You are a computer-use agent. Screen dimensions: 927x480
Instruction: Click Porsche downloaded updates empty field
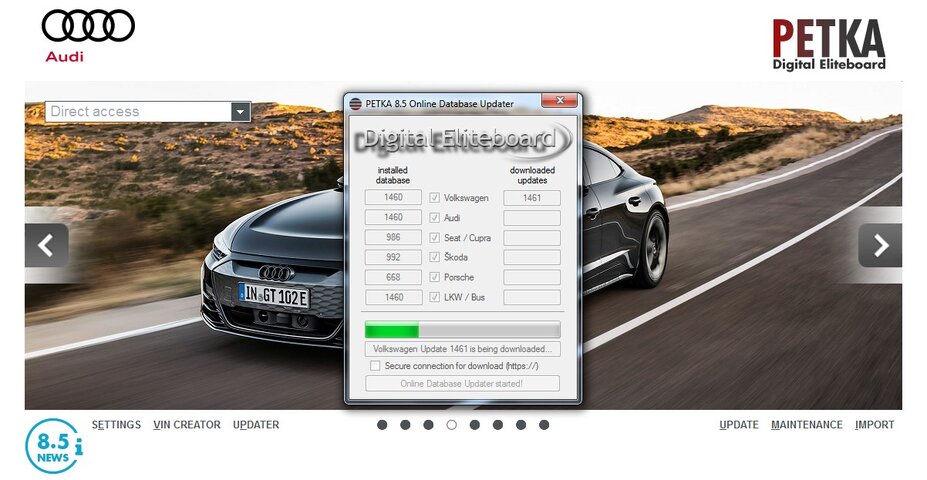[532, 277]
